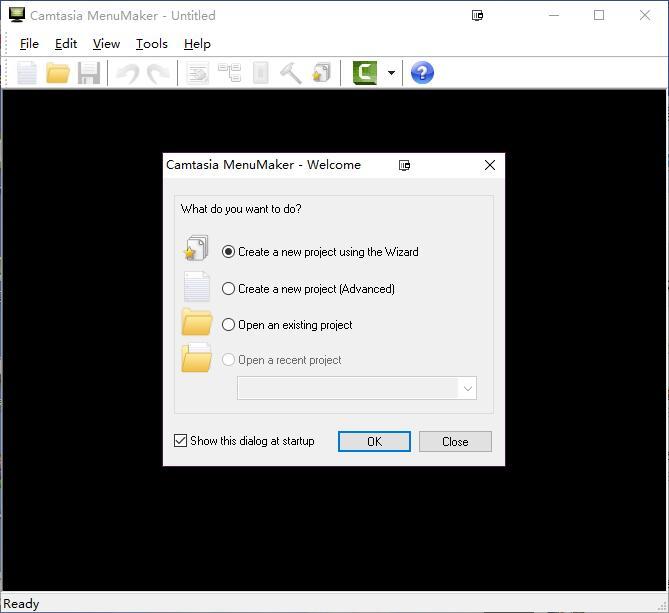Close the Camtasia MenuMaker main window
Viewport: 669px width, 613px height.
(x=645, y=15)
